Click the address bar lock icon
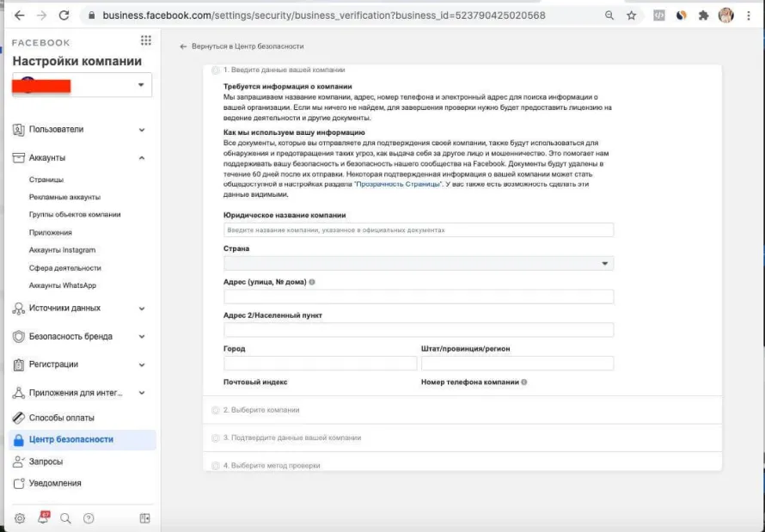 (x=91, y=15)
